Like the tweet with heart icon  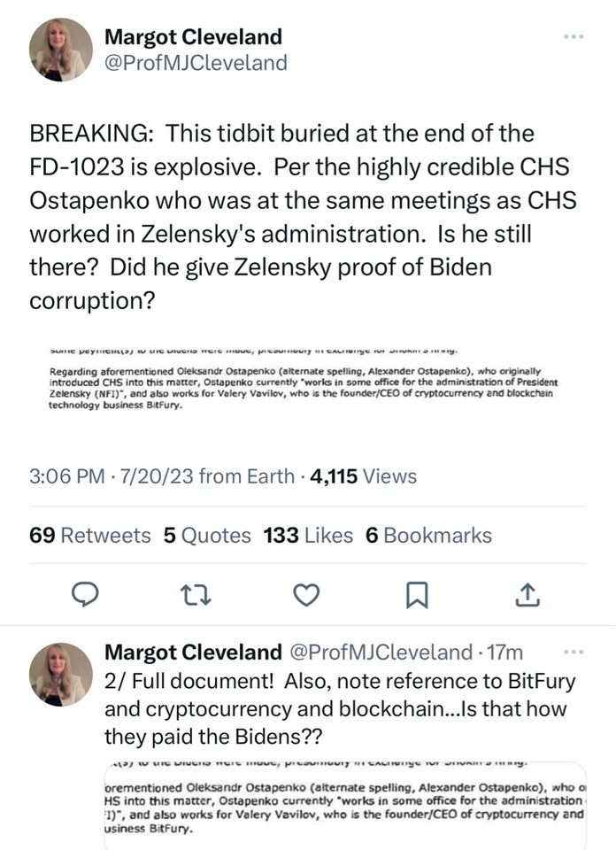305,596
